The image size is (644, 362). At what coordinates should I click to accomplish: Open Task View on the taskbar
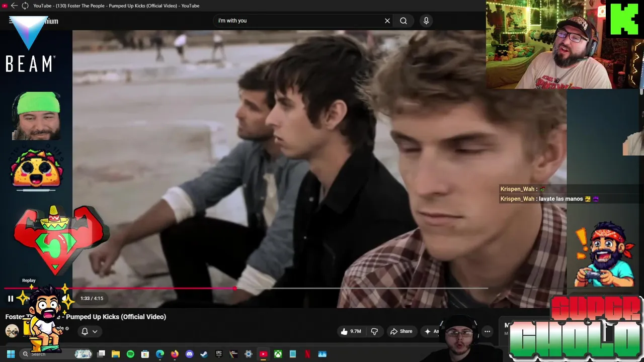click(x=101, y=354)
